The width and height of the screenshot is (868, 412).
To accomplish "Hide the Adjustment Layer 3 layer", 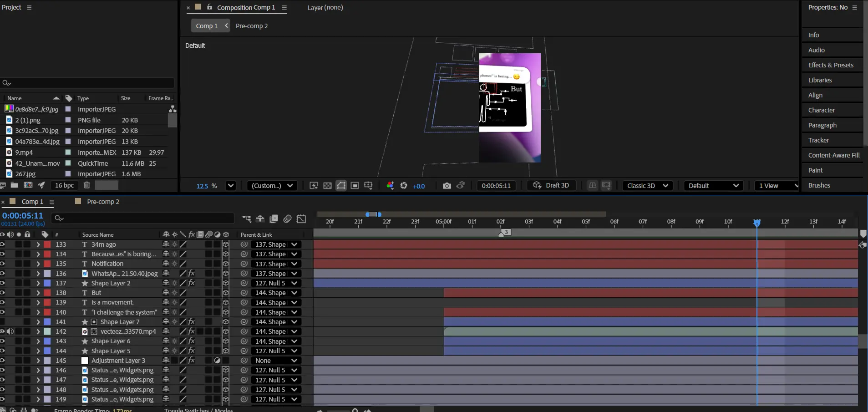I will click(3, 361).
